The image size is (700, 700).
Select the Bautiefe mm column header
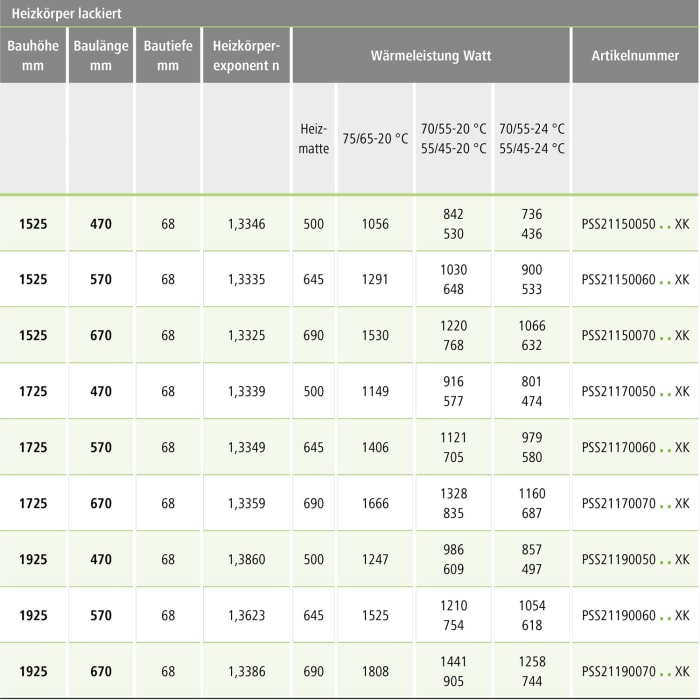[167, 56]
